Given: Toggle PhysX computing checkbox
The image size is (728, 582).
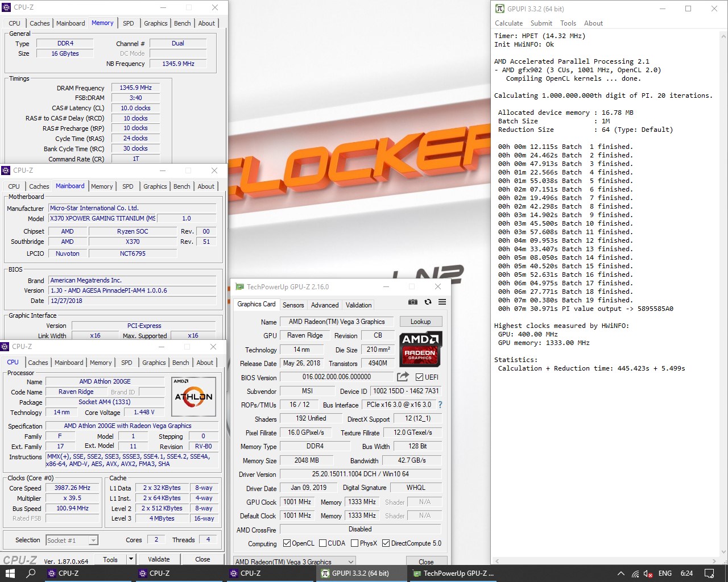Looking at the screenshot, I should [x=354, y=543].
